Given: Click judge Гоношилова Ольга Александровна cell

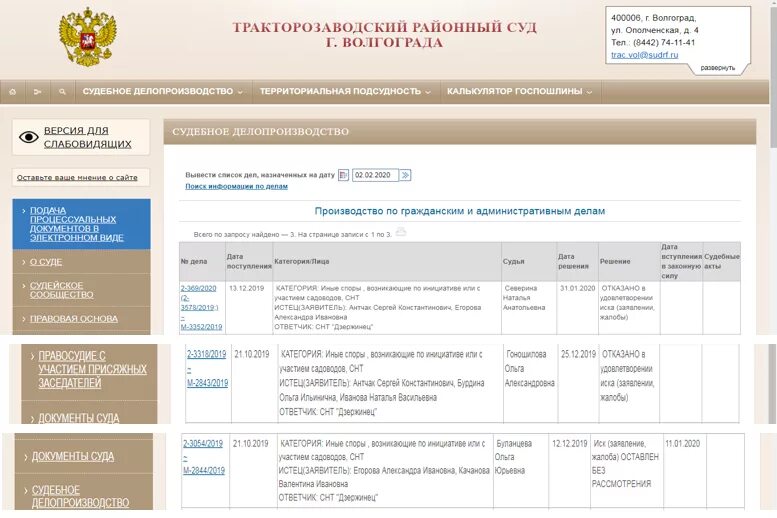Looking at the screenshot, I should [530, 383].
